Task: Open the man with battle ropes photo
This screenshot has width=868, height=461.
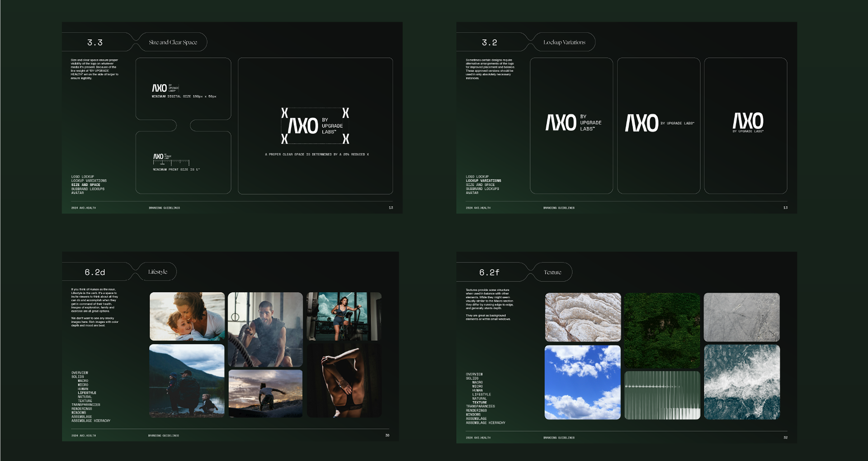Action: [x=265, y=329]
